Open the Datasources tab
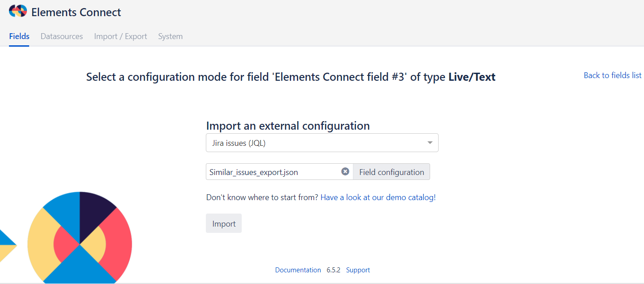Image resolution: width=644 pixels, height=284 pixels. 61,36
